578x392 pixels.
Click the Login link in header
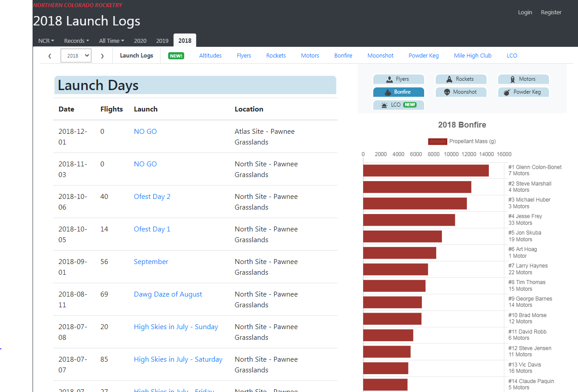click(x=524, y=12)
